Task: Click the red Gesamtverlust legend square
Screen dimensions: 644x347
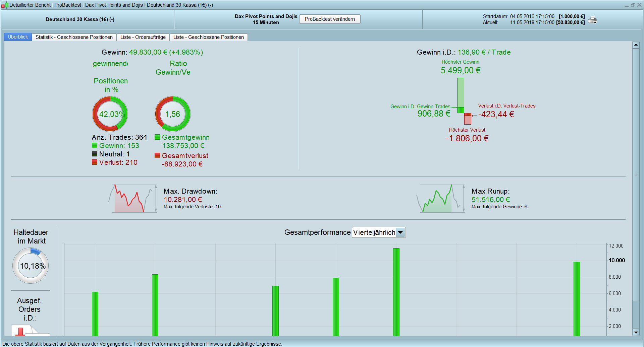Action: point(157,155)
